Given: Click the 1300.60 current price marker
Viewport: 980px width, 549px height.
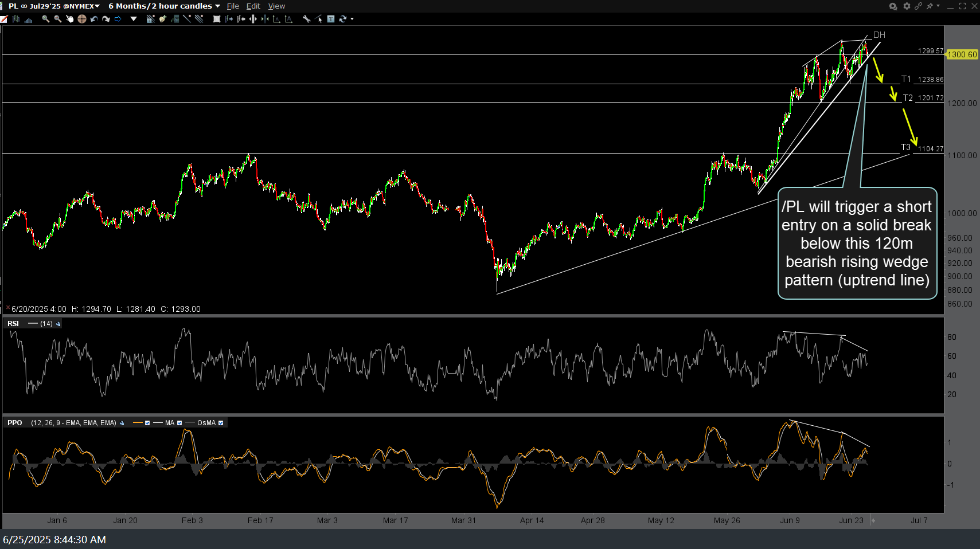Looking at the screenshot, I should [x=962, y=54].
